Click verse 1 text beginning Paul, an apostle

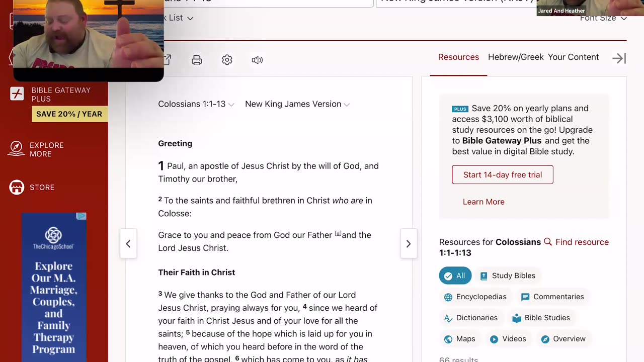(268, 172)
